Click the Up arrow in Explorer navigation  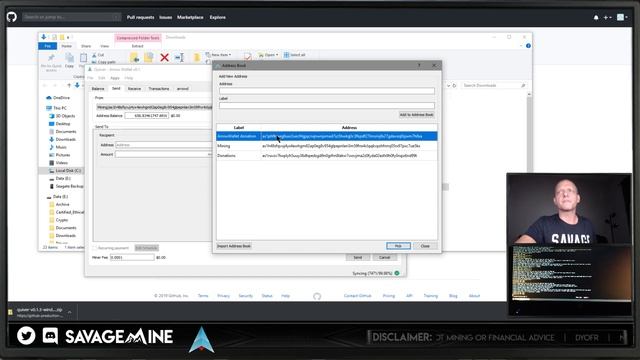[69, 85]
